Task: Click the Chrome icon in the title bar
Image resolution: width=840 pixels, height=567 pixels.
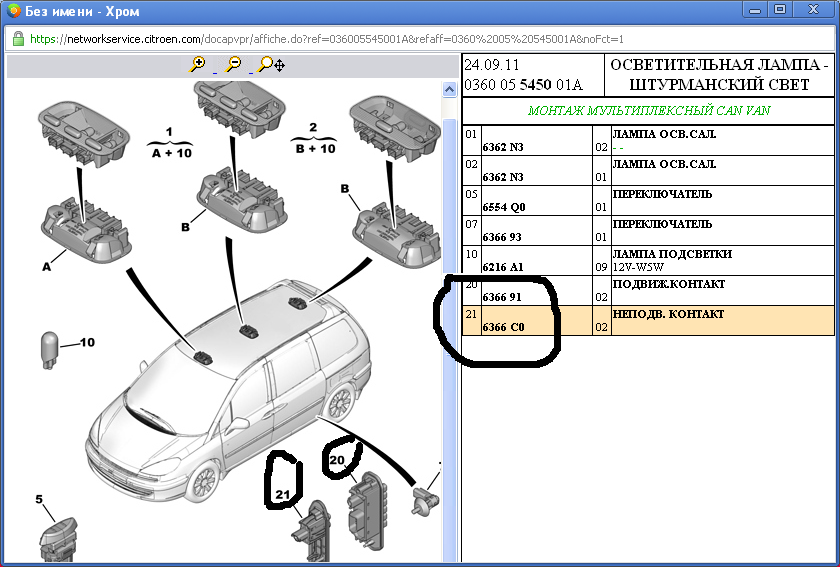Action: [x=13, y=11]
